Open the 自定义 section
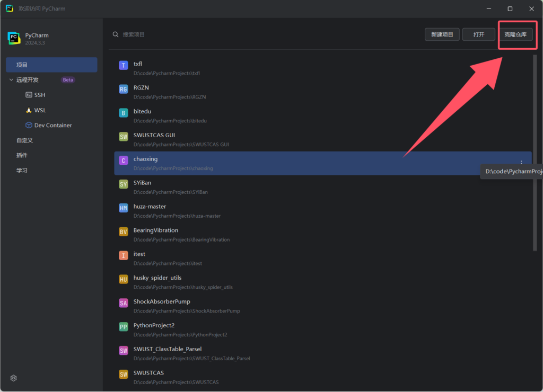 tap(24, 140)
